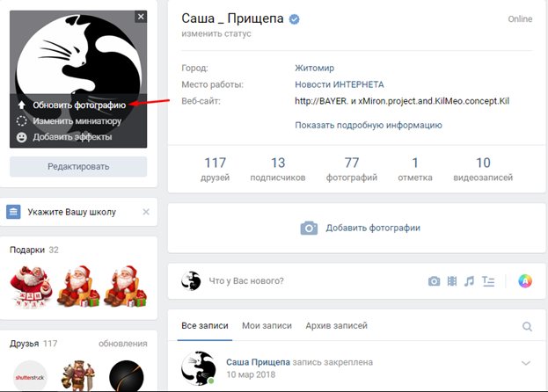Click the wall search magnifier icon

527,326
